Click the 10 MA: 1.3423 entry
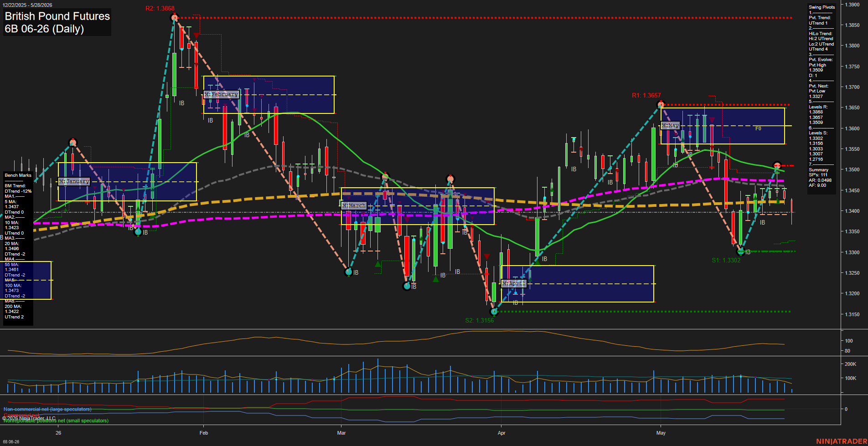 tap(12, 225)
